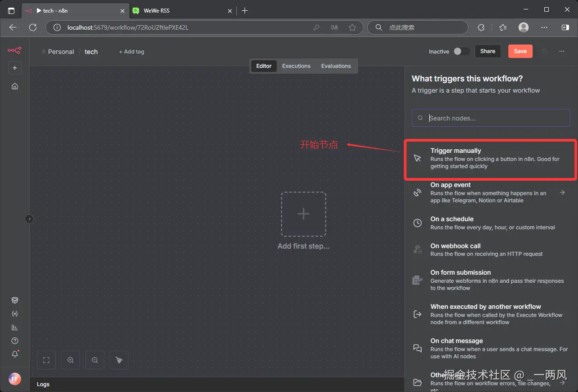
Task: Click the FF user avatar
Action: (x=15, y=379)
